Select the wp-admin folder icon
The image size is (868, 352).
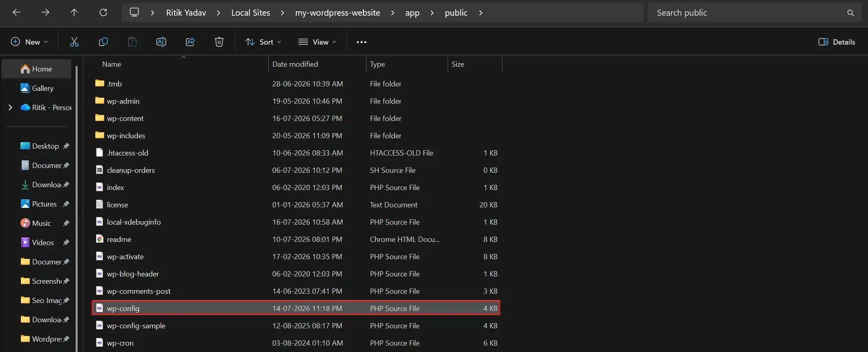tap(99, 100)
